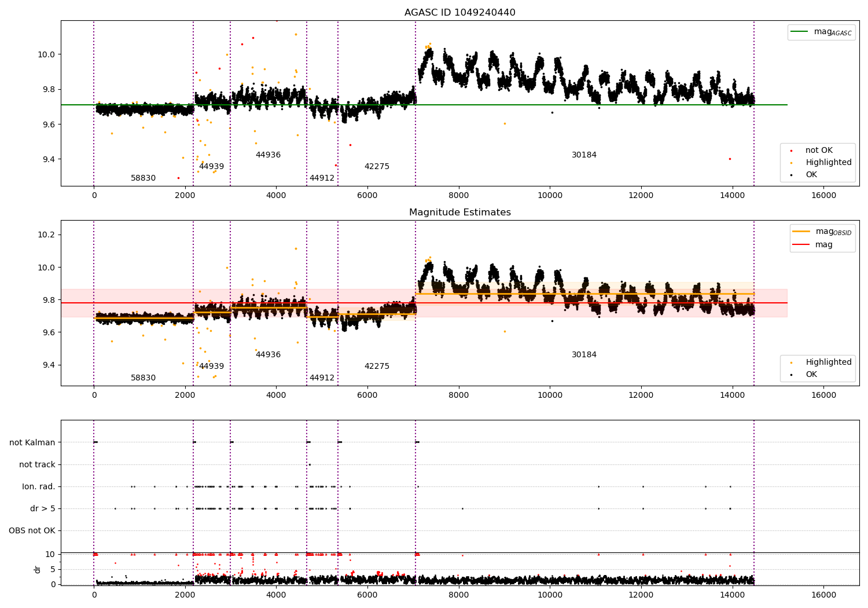Select obsid label 58830 in Magnitude Estimates plot
Viewport: 868px width, 608px height.
click(x=143, y=378)
